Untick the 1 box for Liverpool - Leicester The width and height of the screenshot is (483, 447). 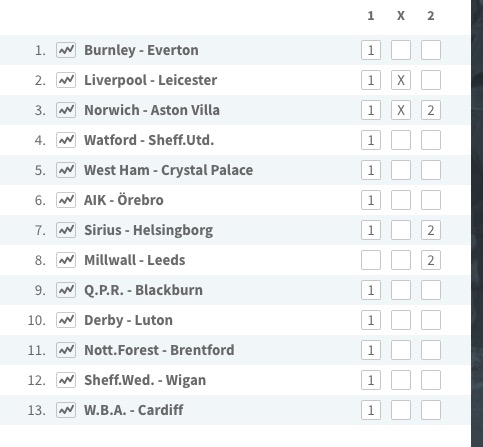pyautogui.click(x=371, y=80)
